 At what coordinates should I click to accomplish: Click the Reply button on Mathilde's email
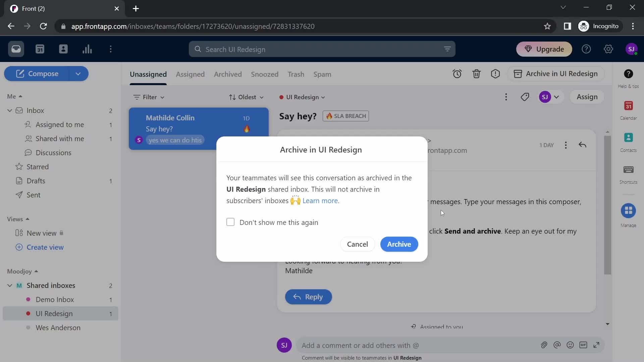309,297
